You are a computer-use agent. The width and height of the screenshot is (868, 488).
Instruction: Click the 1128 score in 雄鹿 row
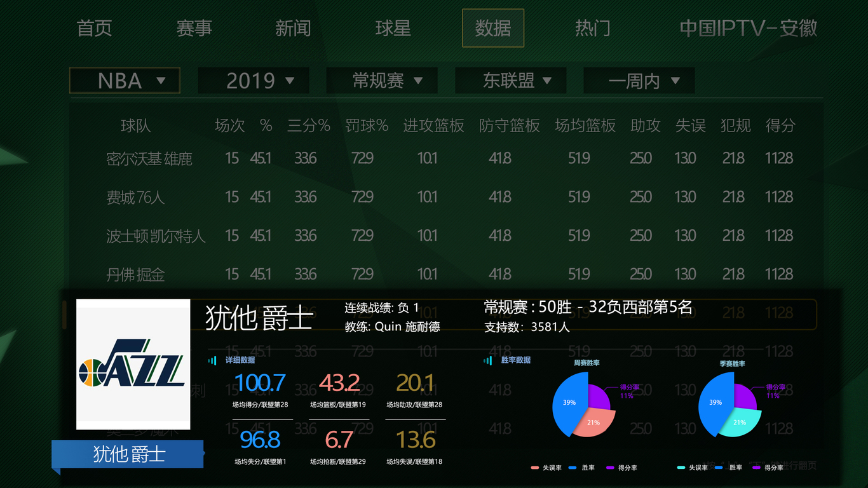click(x=779, y=158)
